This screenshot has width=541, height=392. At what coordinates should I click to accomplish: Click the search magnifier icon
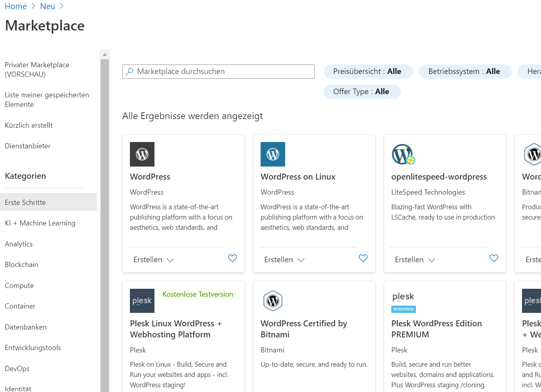[130, 72]
